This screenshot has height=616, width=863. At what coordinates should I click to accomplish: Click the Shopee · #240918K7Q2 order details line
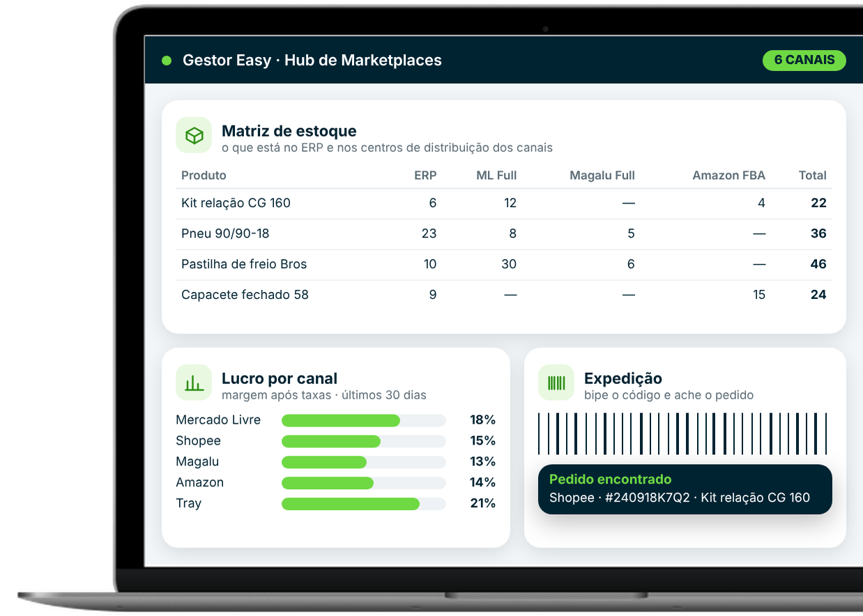click(680, 498)
